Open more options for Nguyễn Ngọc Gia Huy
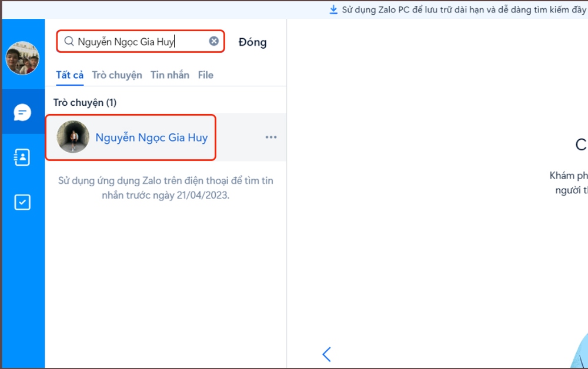This screenshot has height=369, width=588. tap(271, 137)
